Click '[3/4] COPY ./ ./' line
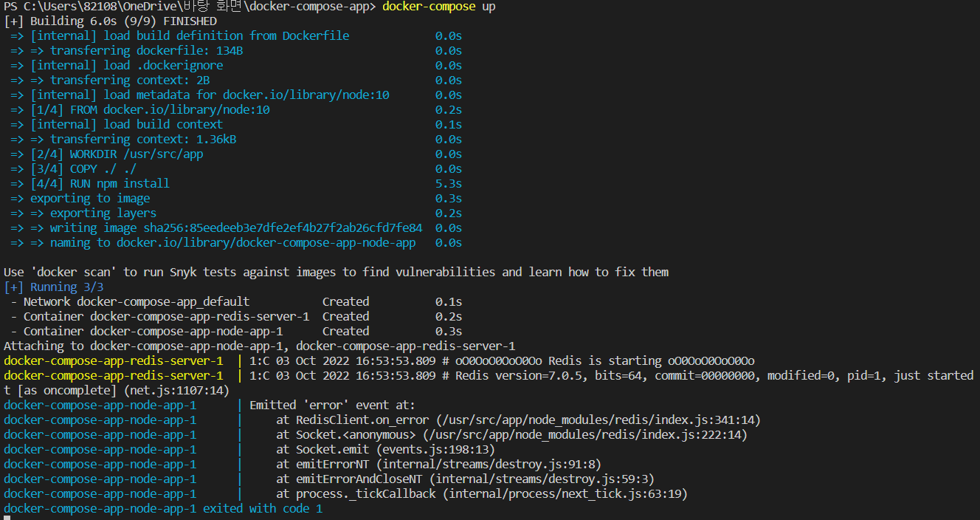Viewport: 980px width, 520px height. (236, 169)
